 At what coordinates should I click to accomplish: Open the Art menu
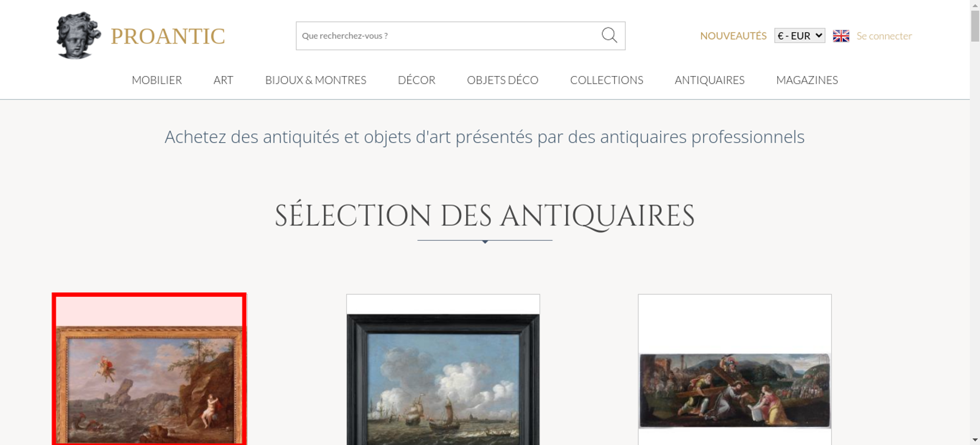click(223, 80)
